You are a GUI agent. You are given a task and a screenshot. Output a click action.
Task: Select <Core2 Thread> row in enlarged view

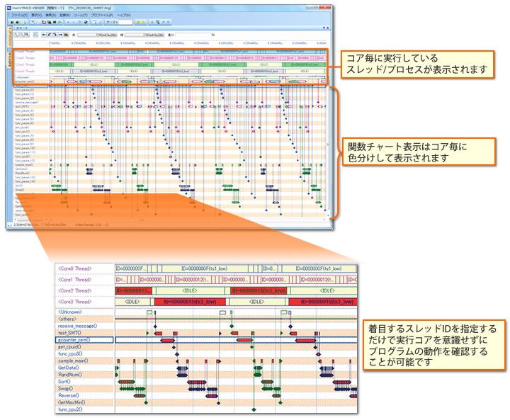point(75,291)
